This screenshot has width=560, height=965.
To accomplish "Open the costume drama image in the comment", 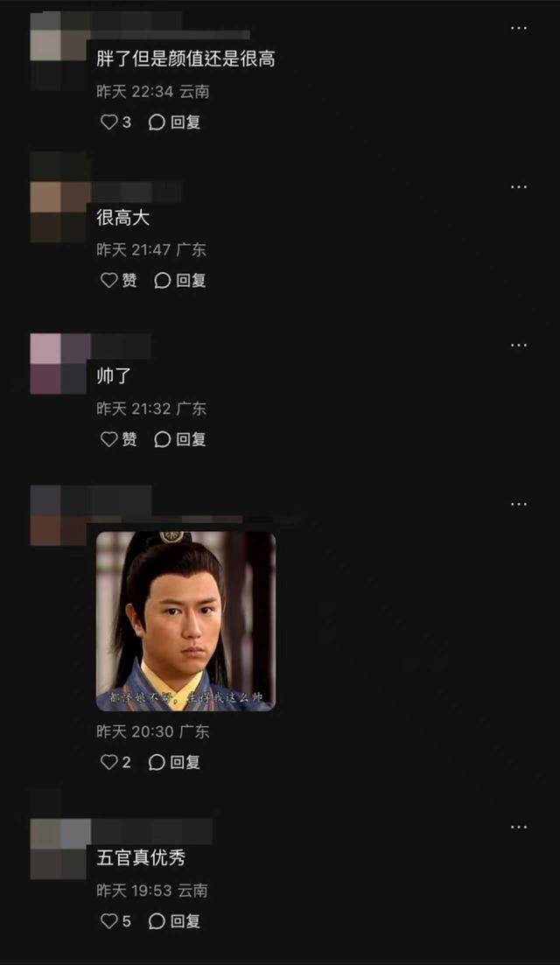I will (185, 621).
